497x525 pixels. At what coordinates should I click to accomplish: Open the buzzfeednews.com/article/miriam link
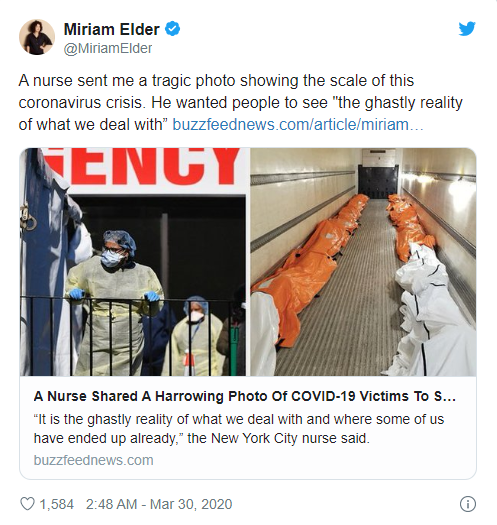click(x=298, y=125)
